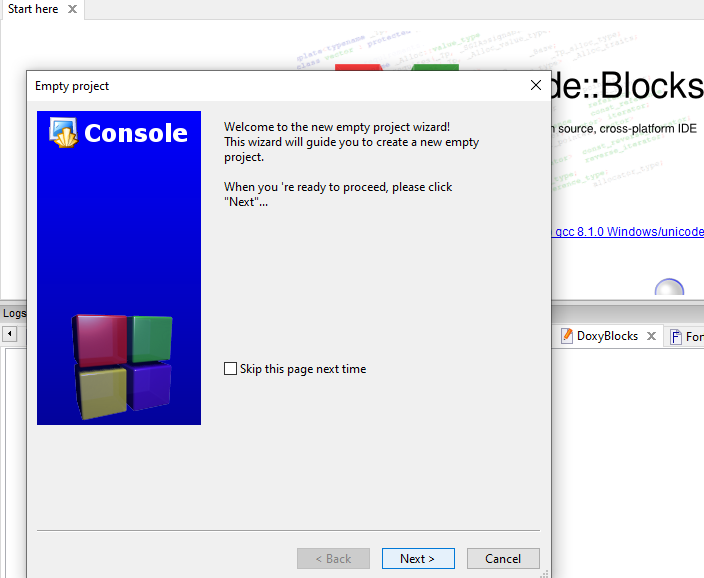Click the yellow cube in the wizard image
Image resolution: width=704 pixels, height=578 pixels.
101,392
